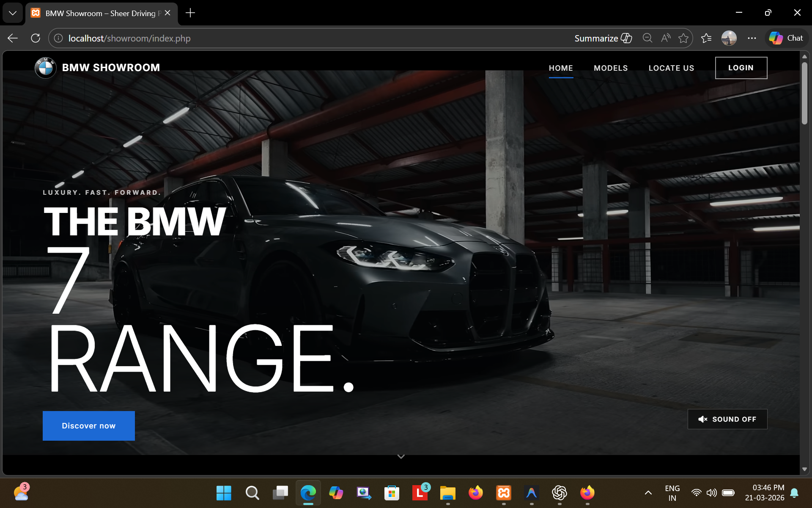812x508 pixels.
Task: View site information for localhost
Action: (58, 38)
